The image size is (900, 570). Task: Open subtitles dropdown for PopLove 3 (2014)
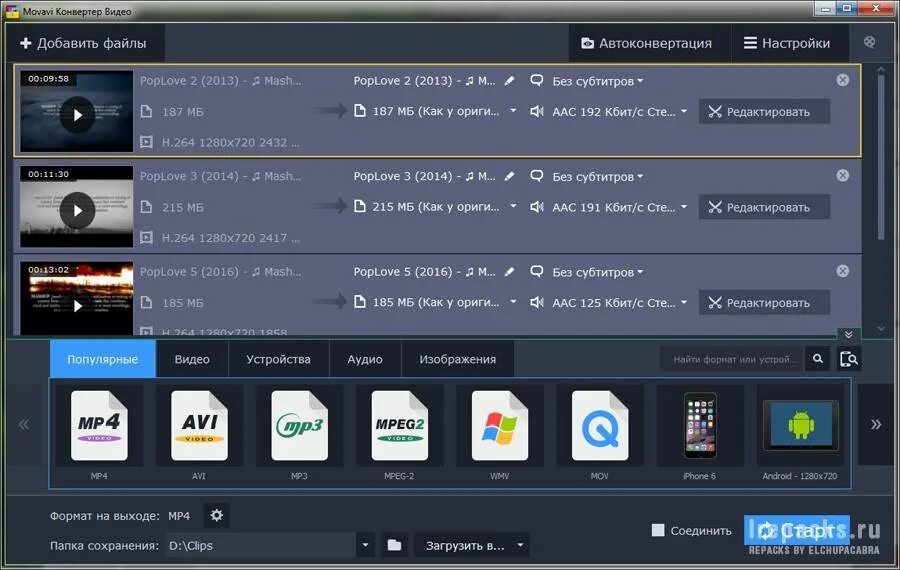(597, 176)
